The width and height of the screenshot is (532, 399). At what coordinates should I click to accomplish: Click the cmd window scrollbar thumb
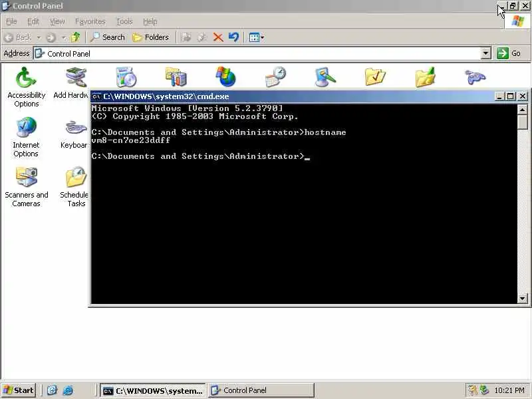[522, 122]
